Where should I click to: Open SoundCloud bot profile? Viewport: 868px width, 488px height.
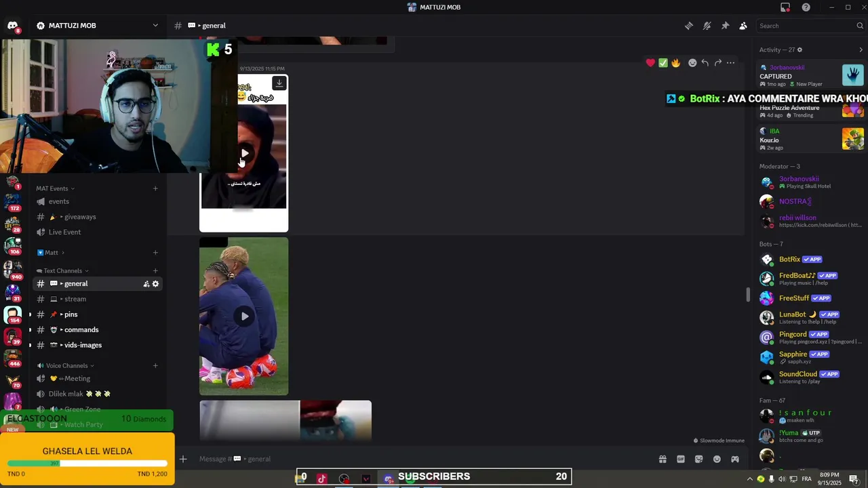(x=812, y=377)
